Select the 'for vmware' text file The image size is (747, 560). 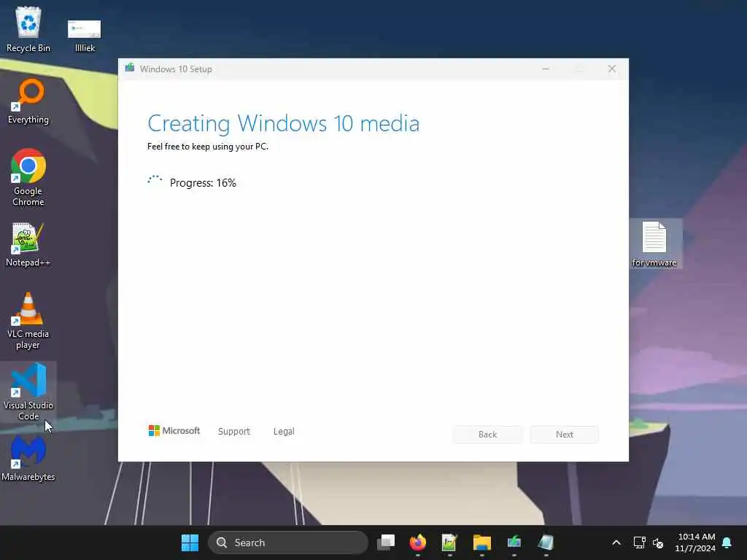[654, 244]
